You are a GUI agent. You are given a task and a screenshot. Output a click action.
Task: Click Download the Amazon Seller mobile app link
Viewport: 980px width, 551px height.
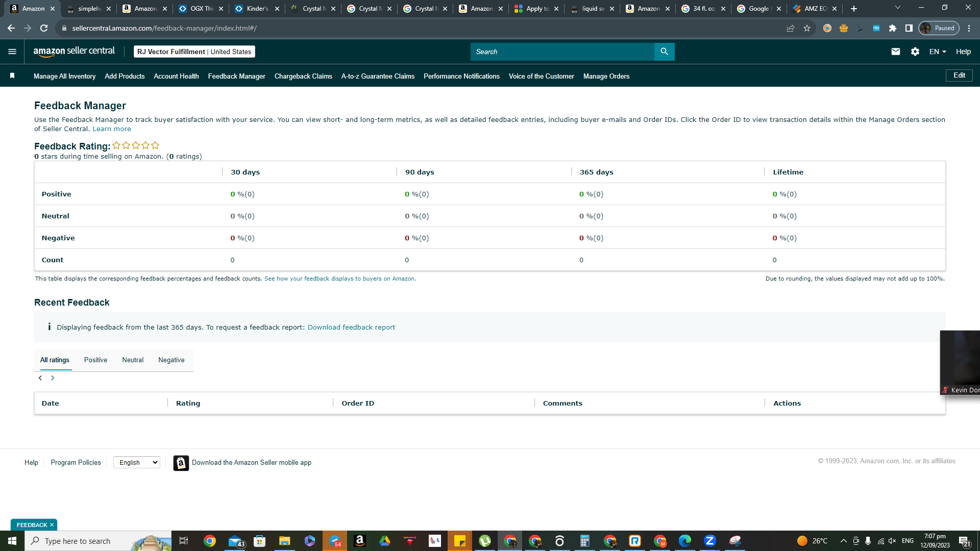pyautogui.click(x=251, y=462)
